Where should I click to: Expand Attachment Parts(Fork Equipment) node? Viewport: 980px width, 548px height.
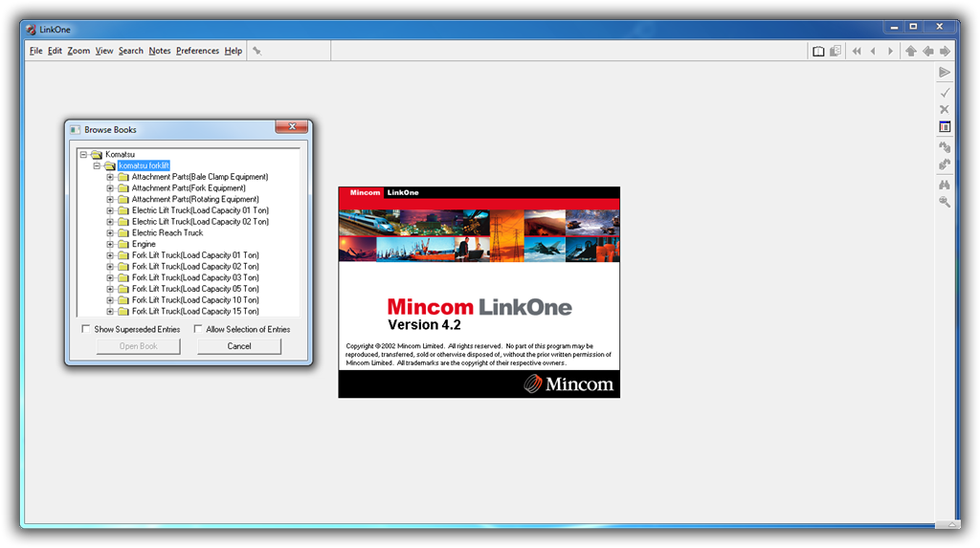pos(110,188)
